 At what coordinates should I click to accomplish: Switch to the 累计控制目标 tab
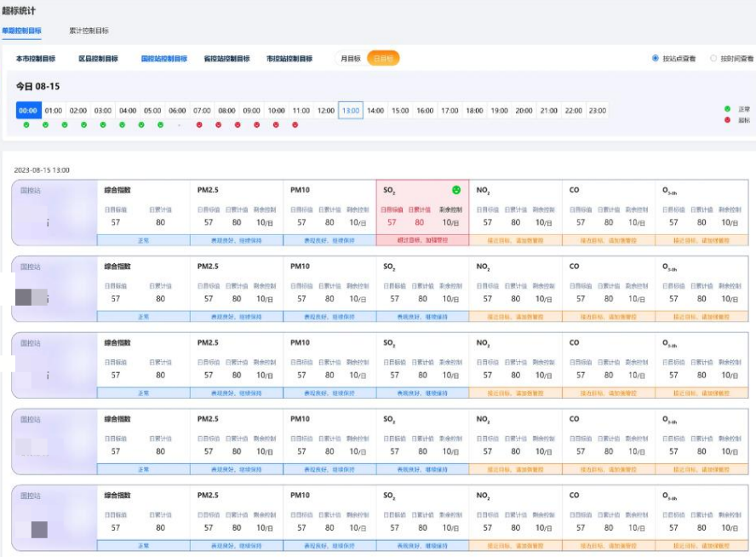pyautogui.click(x=89, y=31)
